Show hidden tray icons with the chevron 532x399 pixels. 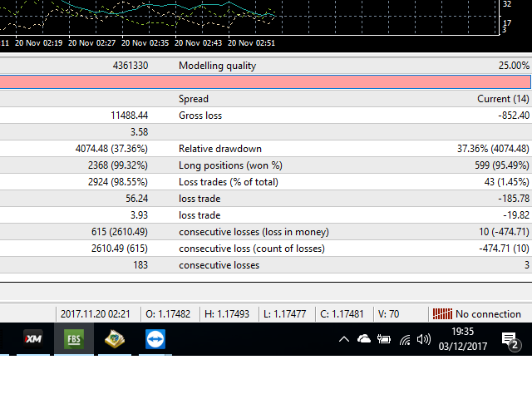(344, 339)
